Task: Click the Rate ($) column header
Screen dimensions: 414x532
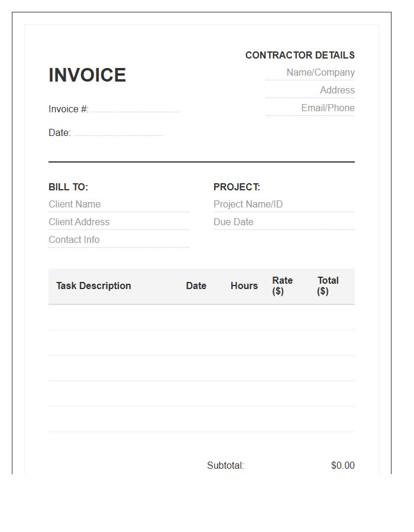Action: coord(282,286)
